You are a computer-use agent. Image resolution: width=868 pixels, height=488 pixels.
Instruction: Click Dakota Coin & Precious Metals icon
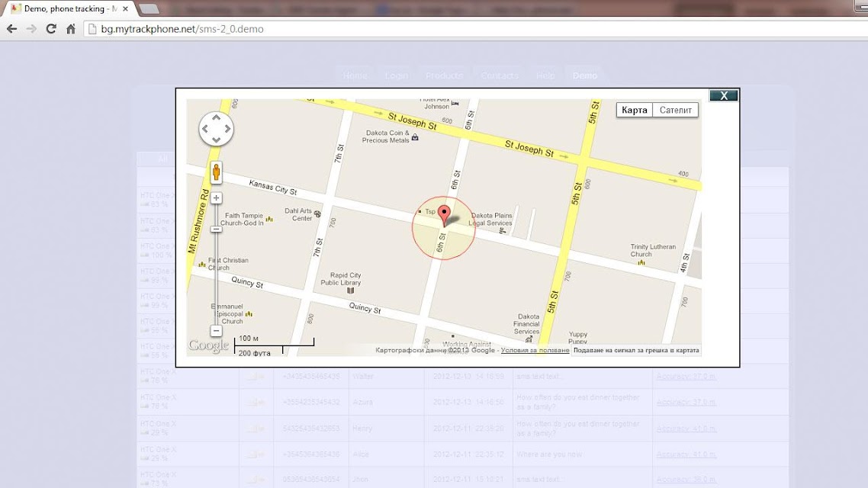click(415, 137)
